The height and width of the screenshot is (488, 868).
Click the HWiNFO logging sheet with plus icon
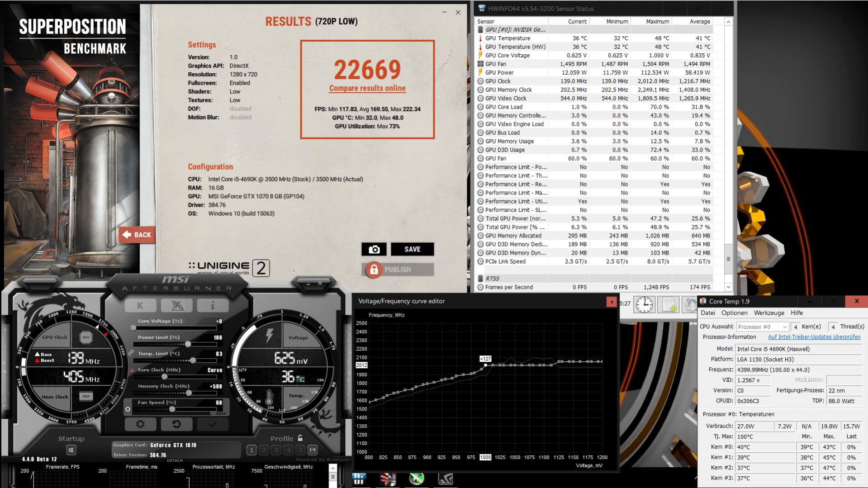click(x=668, y=304)
